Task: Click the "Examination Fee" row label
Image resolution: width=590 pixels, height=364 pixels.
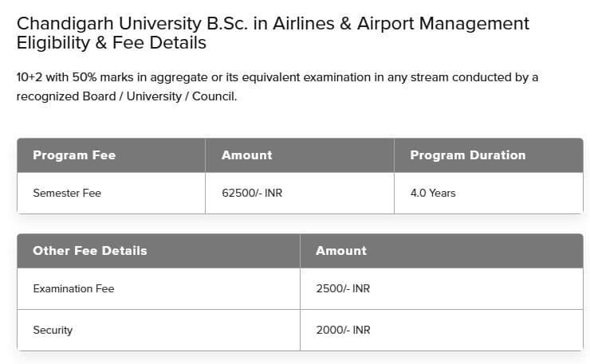Action: [73, 288]
